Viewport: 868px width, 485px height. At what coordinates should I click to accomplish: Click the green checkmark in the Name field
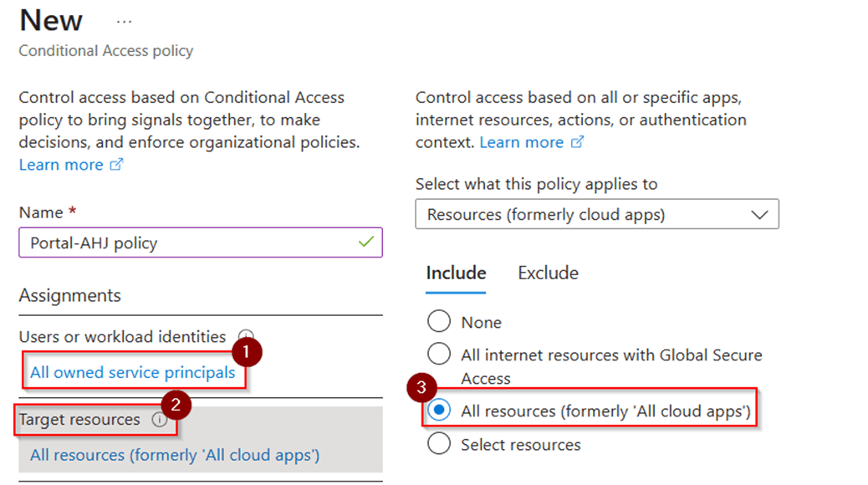tap(364, 242)
